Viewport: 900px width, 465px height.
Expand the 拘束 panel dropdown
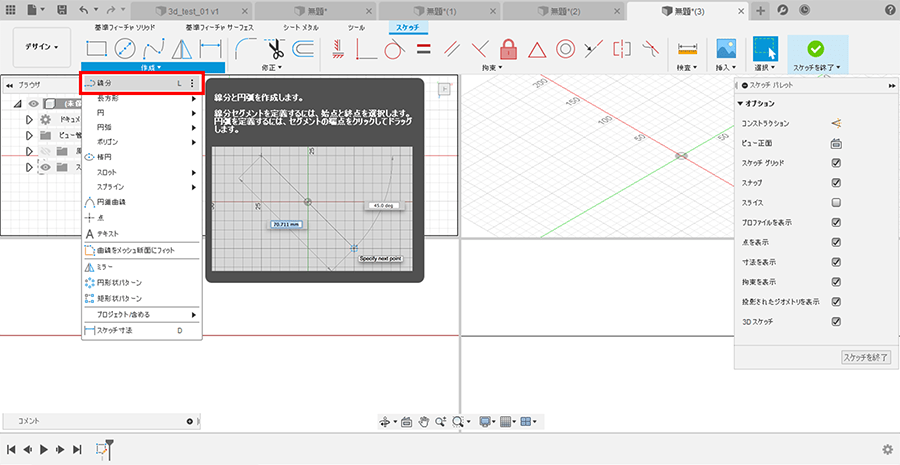click(495, 68)
